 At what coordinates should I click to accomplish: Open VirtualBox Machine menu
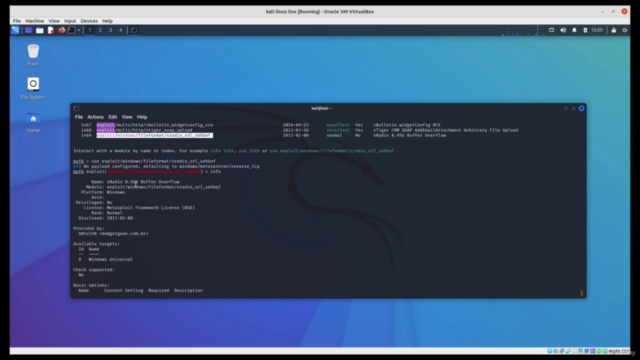pyautogui.click(x=35, y=21)
